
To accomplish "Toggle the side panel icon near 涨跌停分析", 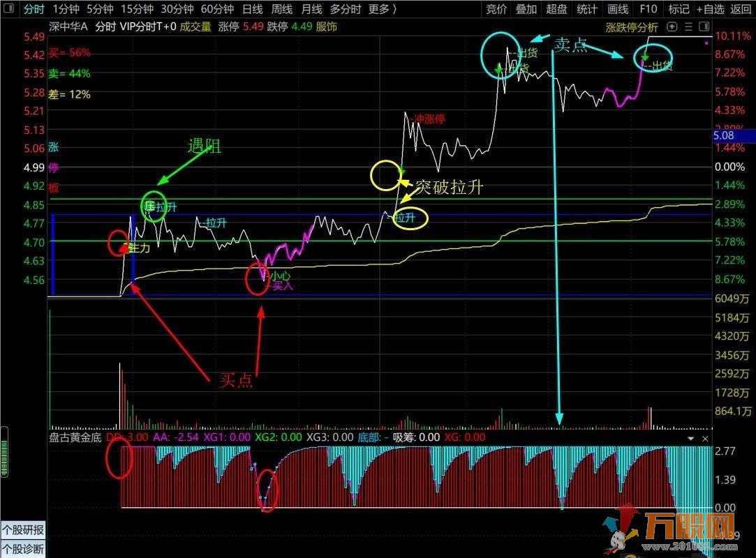I will coord(704,27).
